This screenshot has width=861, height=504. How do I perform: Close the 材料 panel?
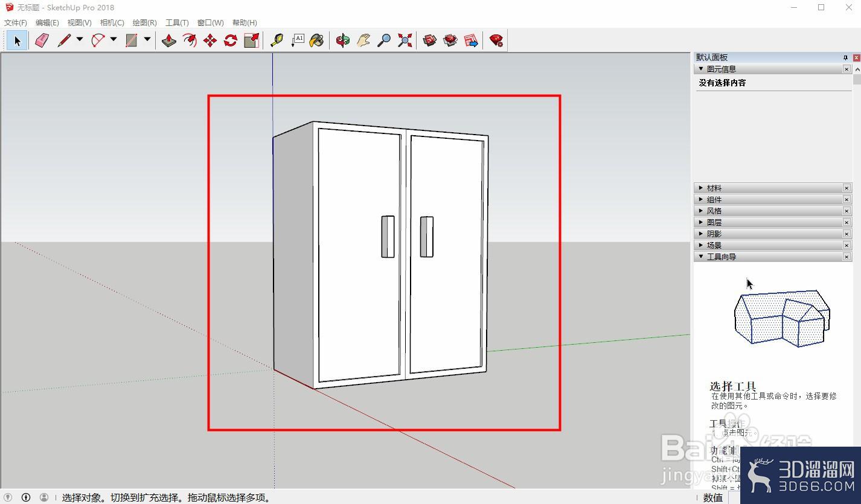(x=847, y=188)
